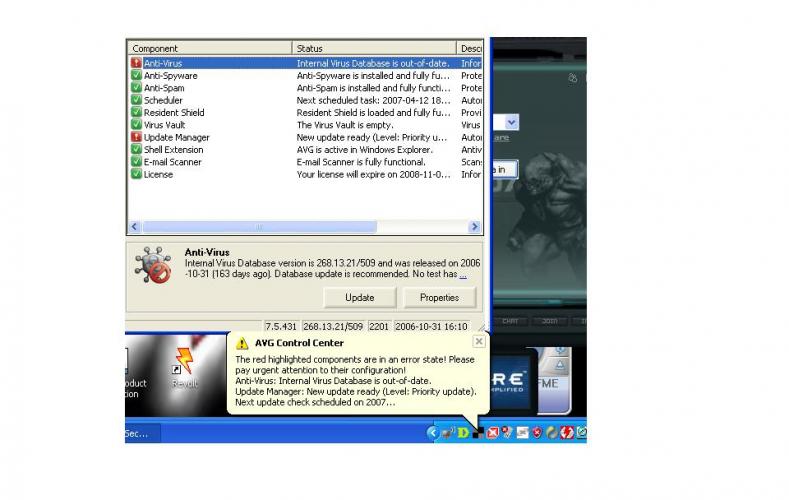Select the Anti-Virus component row
This screenshot has width=789, height=500.
(x=305, y=63)
